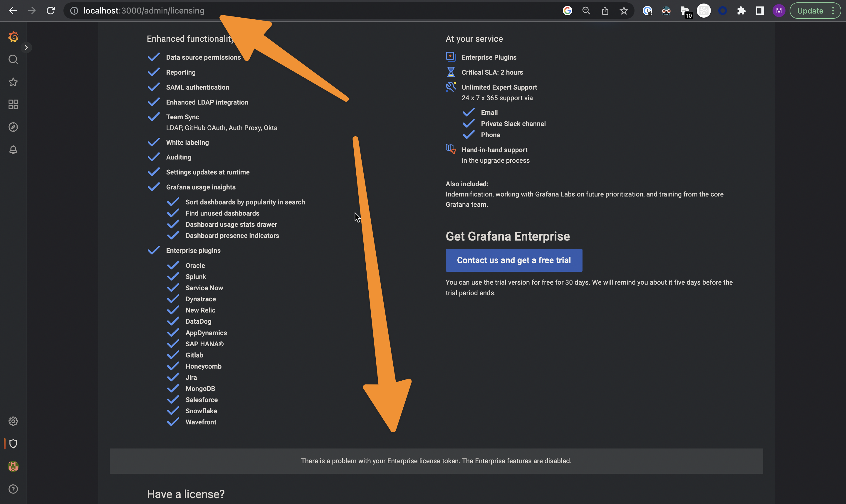Click Contact us and get a free trial
The image size is (846, 504).
[513, 260]
